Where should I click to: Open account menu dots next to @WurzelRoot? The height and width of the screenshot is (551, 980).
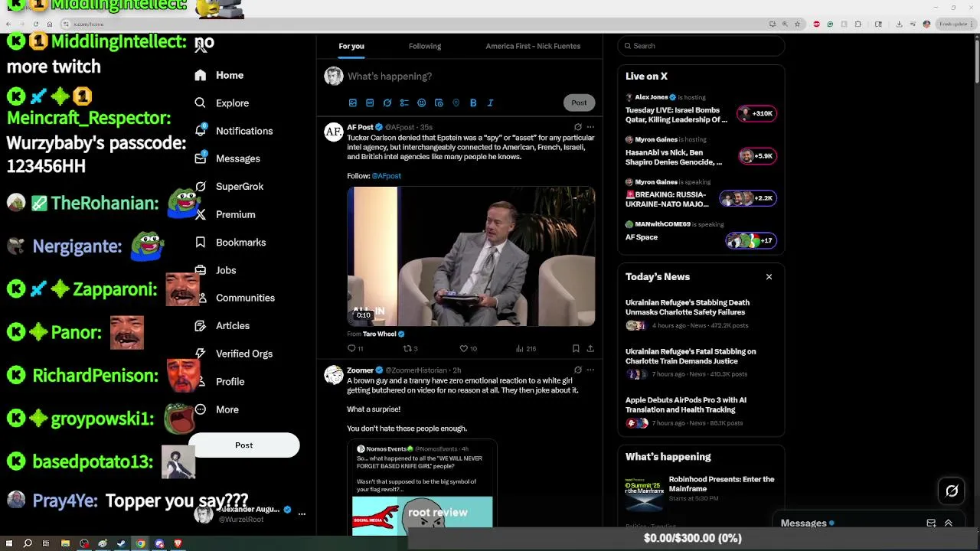click(302, 514)
